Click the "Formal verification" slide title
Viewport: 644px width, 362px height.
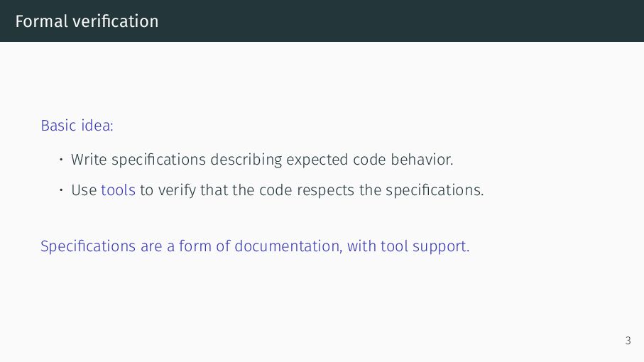click(x=87, y=21)
